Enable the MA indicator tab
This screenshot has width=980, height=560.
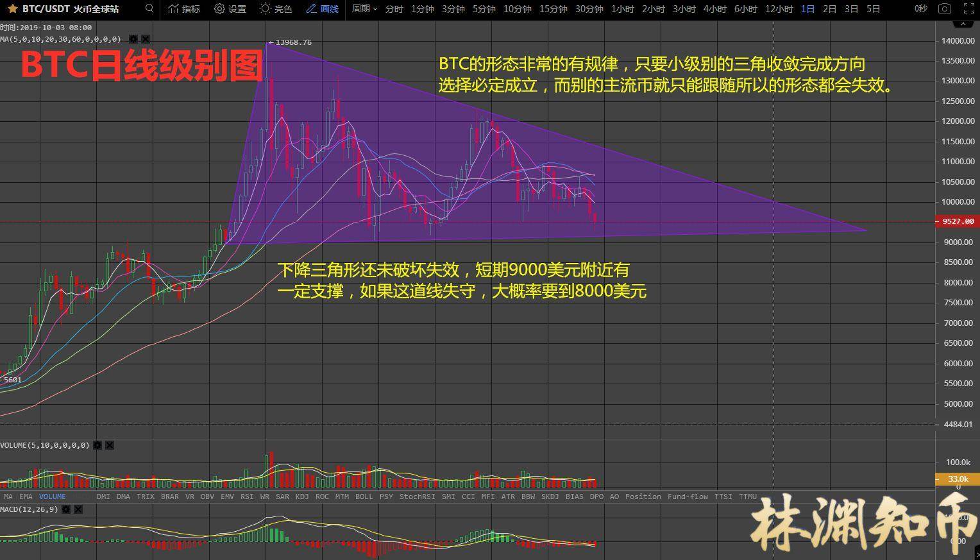(x=8, y=496)
